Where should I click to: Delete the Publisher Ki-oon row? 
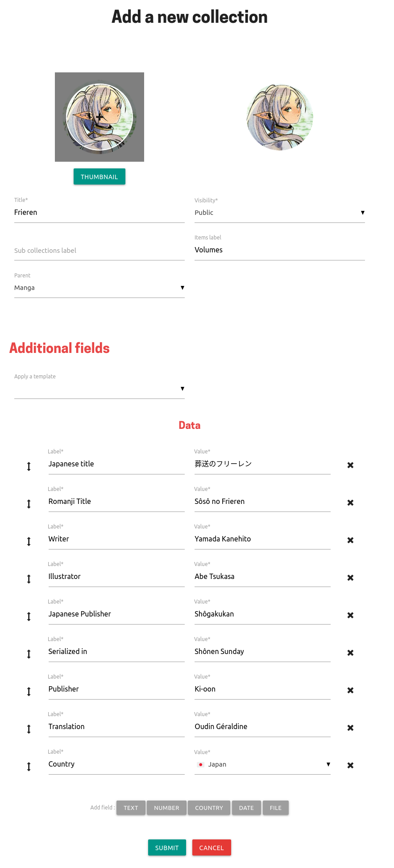pyautogui.click(x=350, y=690)
